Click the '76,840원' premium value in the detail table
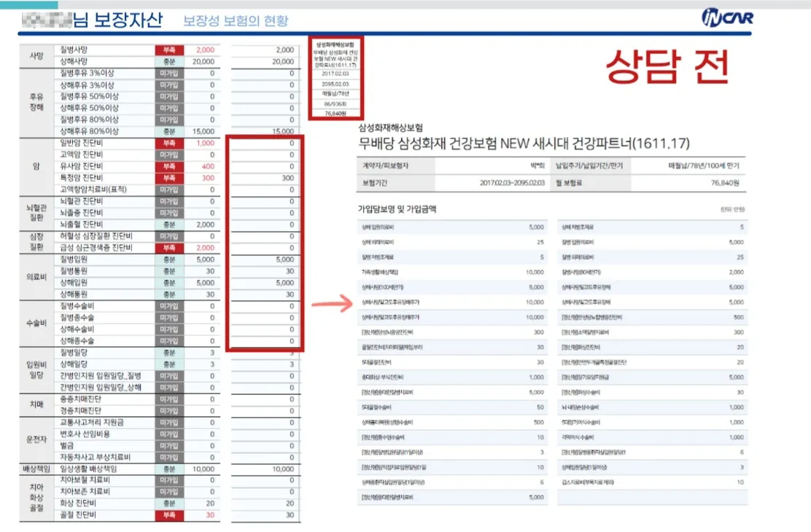The image size is (811, 532). [725, 183]
